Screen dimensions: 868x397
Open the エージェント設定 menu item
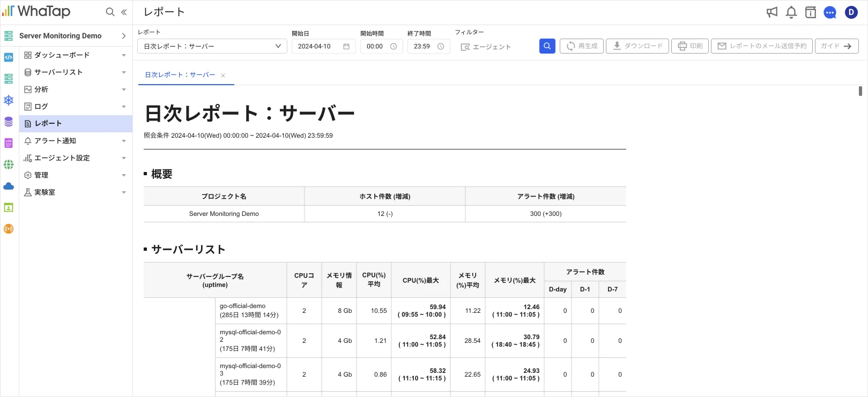(76, 158)
